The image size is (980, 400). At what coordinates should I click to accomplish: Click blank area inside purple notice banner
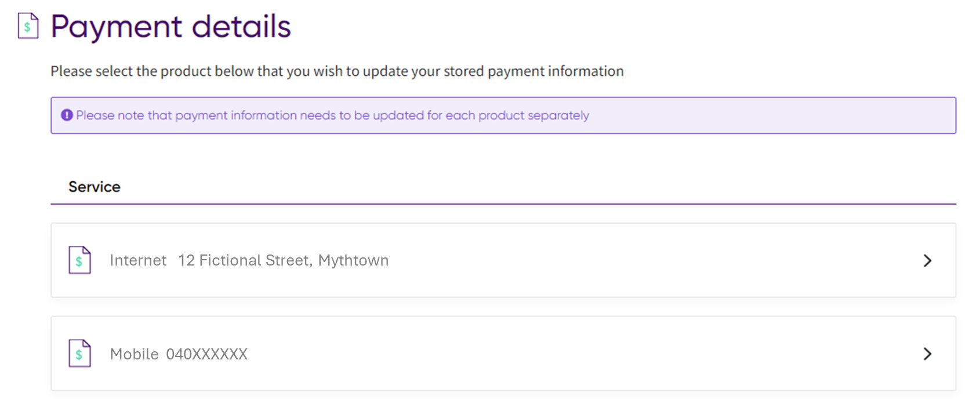coord(771,115)
